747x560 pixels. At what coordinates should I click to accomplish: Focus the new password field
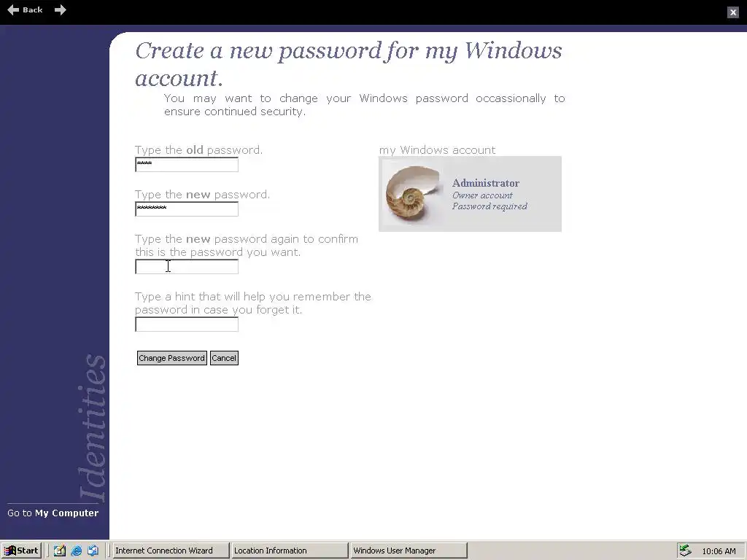[x=187, y=209]
